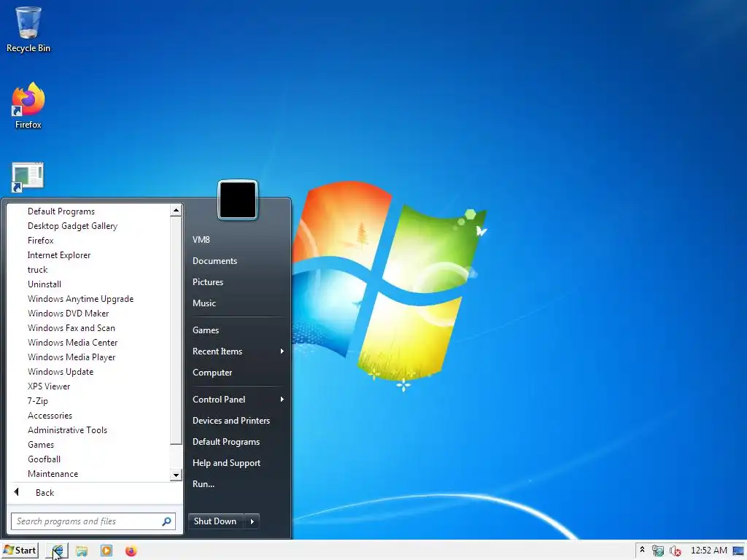747x560 pixels.
Task: Open Documents from the Start menu
Action: tap(215, 261)
